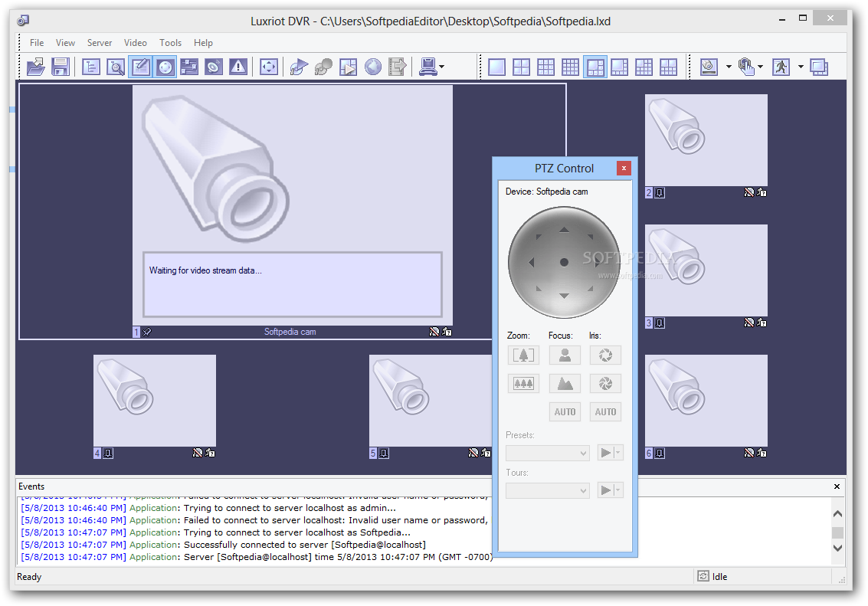Select camera cell 2 thumbnail
The width and height of the screenshot is (868, 606).
click(706, 140)
